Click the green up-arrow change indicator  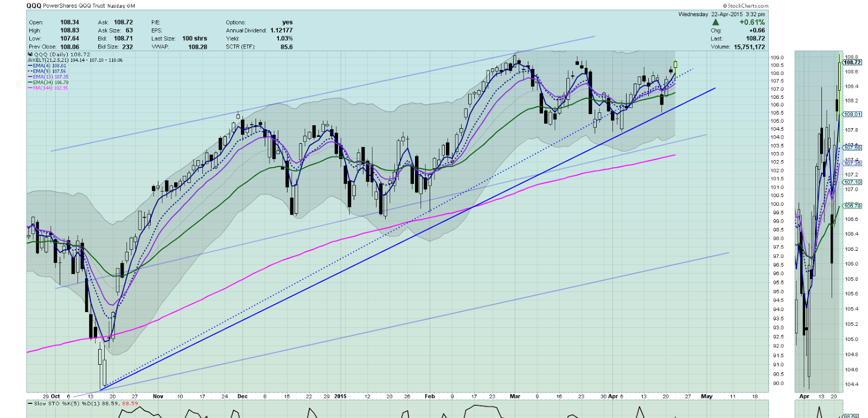point(716,22)
